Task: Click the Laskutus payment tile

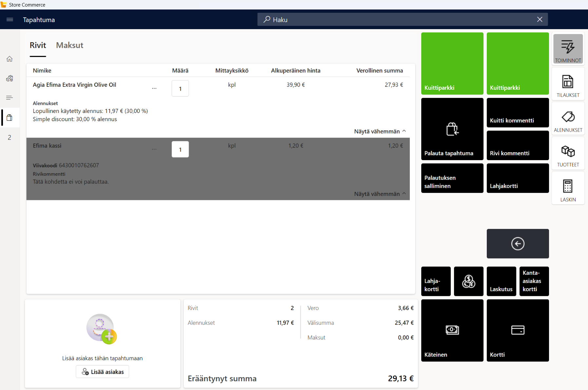Action: pyautogui.click(x=502, y=281)
